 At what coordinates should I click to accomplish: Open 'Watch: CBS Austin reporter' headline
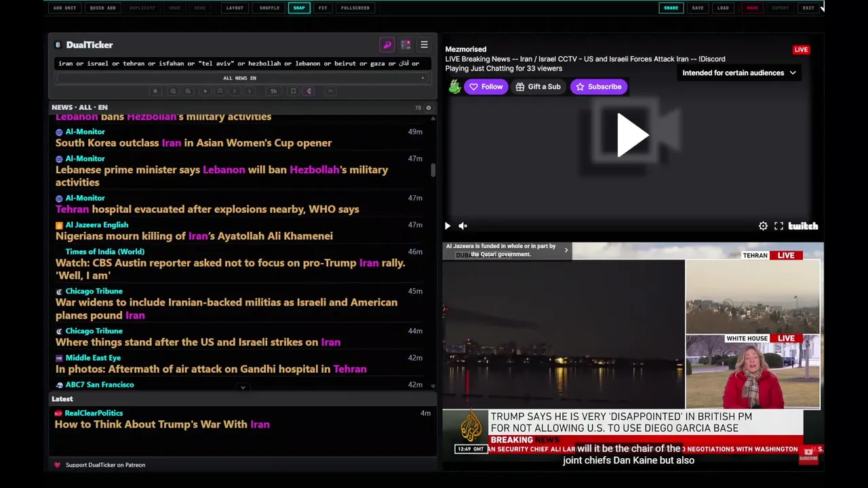point(230,269)
